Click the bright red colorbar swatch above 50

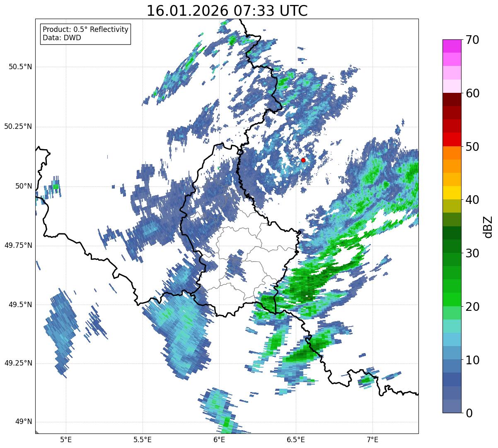click(452, 140)
